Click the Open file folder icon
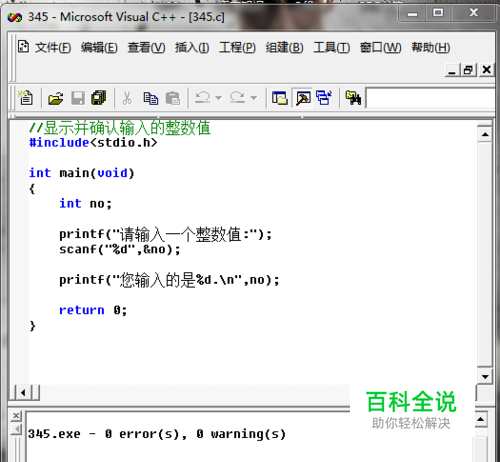Image resolution: width=500 pixels, height=462 pixels. [56, 98]
